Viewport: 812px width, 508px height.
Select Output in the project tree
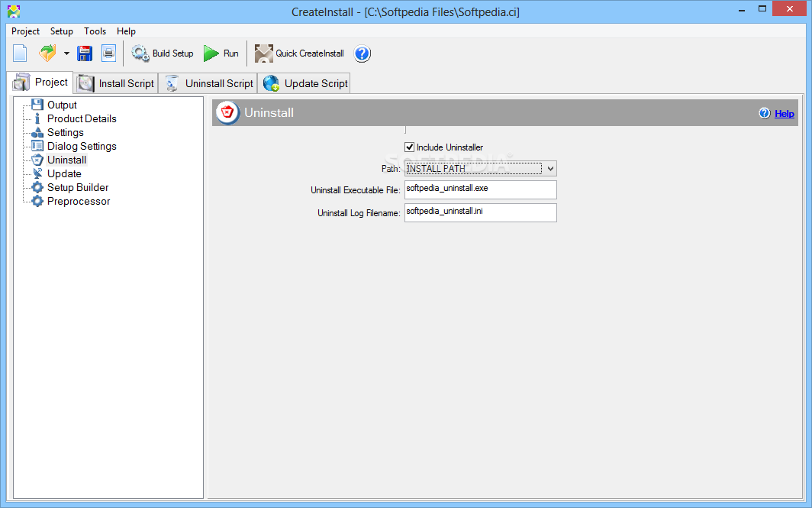point(62,105)
